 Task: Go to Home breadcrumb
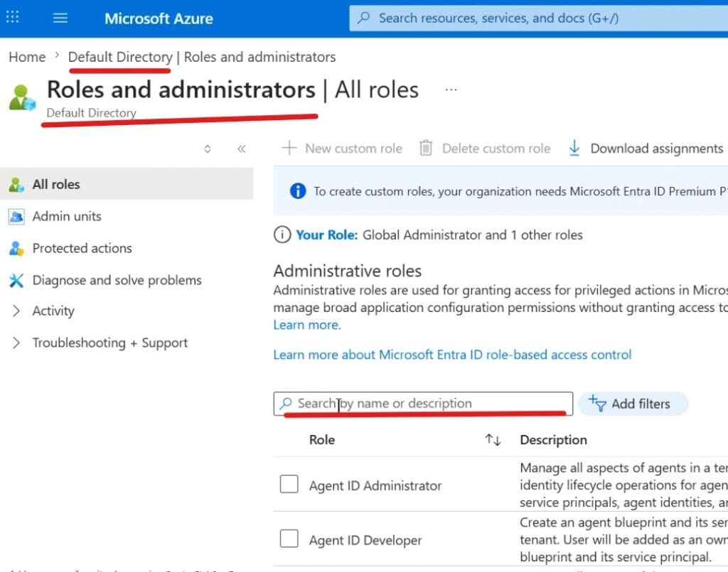click(x=27, y=57)
